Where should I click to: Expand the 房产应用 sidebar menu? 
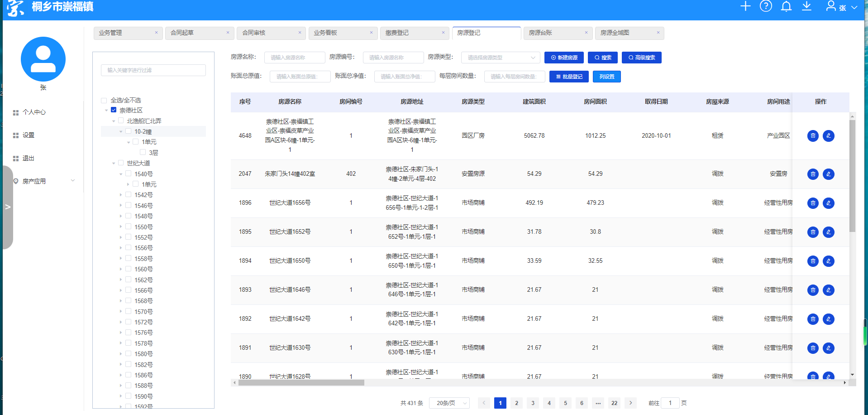pyautogui.click(x=44, y=181)
